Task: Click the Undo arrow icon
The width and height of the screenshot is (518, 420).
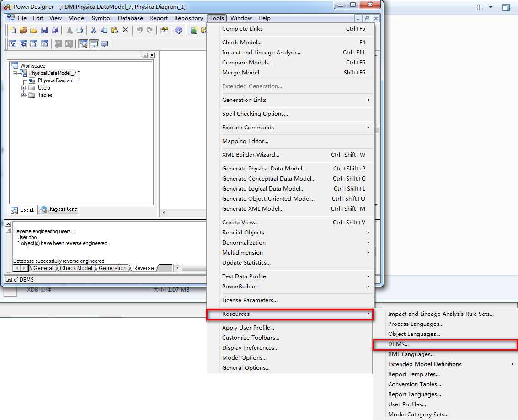Action: [x=139, y=30]
